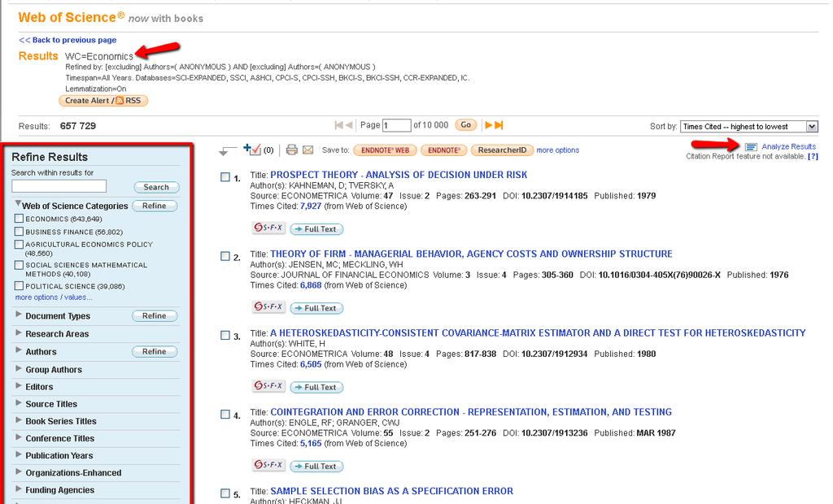Viewport: 833px width, 504px height.
Task: Click the Create Alert / RSS button
Action: coord(103,100)
